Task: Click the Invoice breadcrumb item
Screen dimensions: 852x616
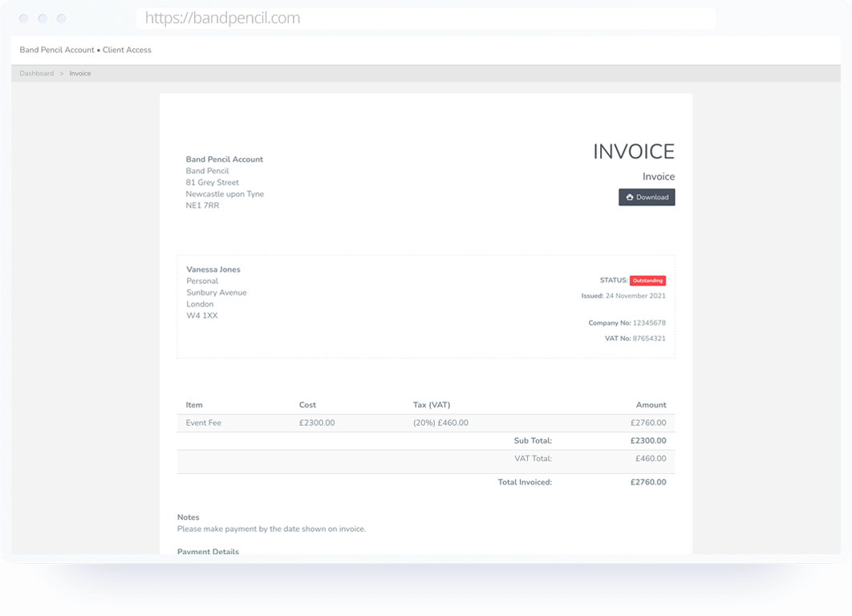Action: pos(80,74)
